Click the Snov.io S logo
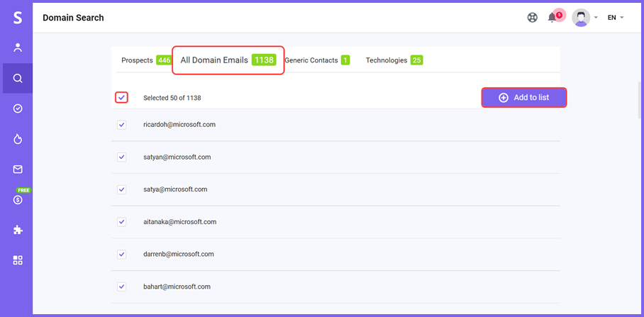This screenshot has height=317, width=644. (x=17, y=18)
